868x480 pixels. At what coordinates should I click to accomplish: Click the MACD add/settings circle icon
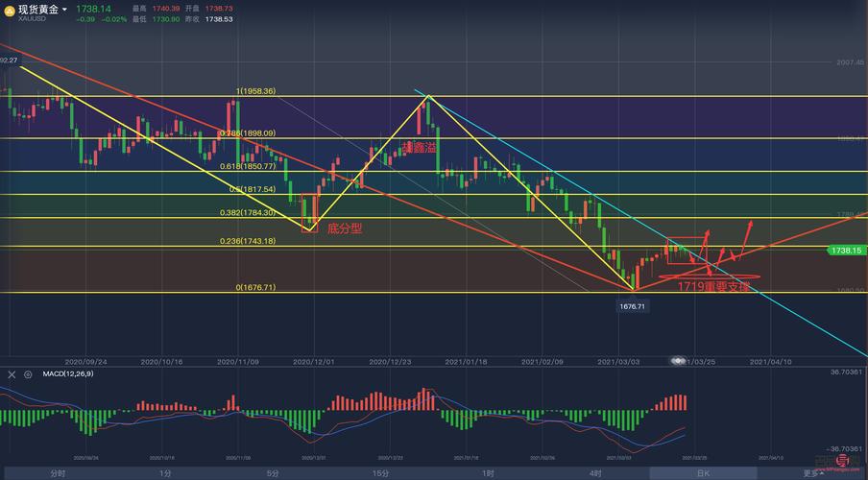tap(27, 373)
